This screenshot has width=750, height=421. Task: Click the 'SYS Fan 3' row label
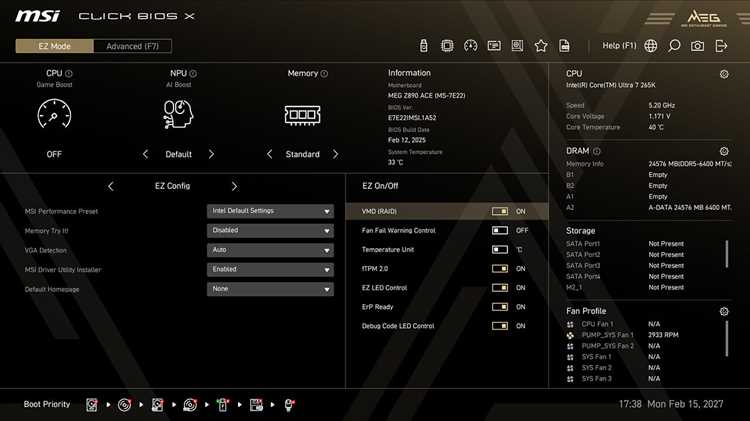[596, 379]
